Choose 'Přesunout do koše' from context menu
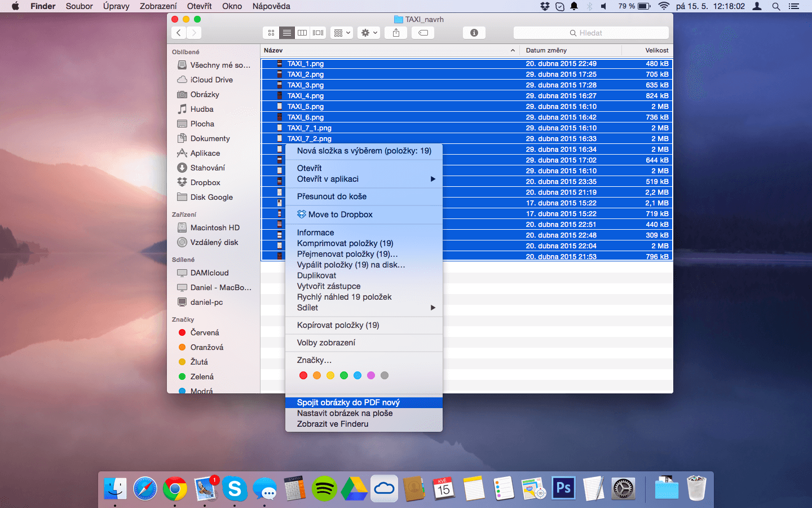The height and width of the screenshot is (508, 812). click(x=332, y=196)
